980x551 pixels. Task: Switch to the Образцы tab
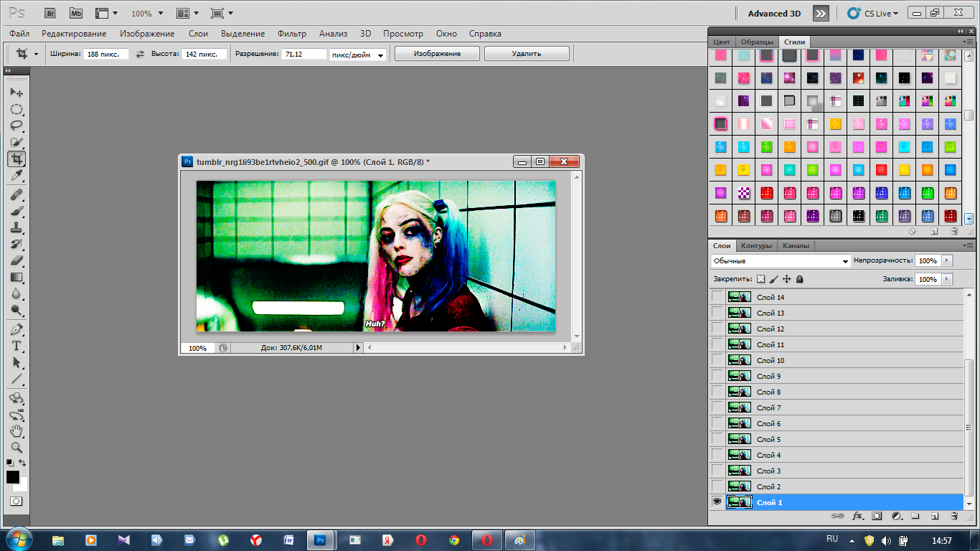point(757,42)
